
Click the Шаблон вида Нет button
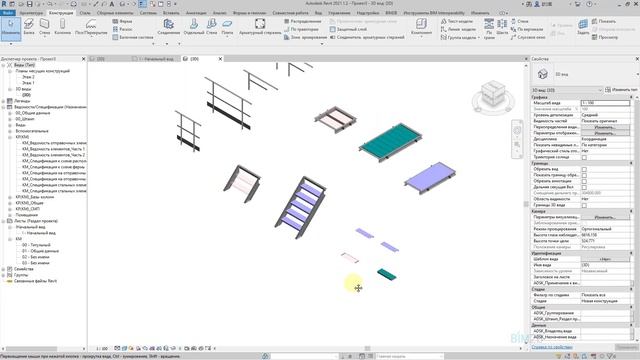[x=605, y=259]
